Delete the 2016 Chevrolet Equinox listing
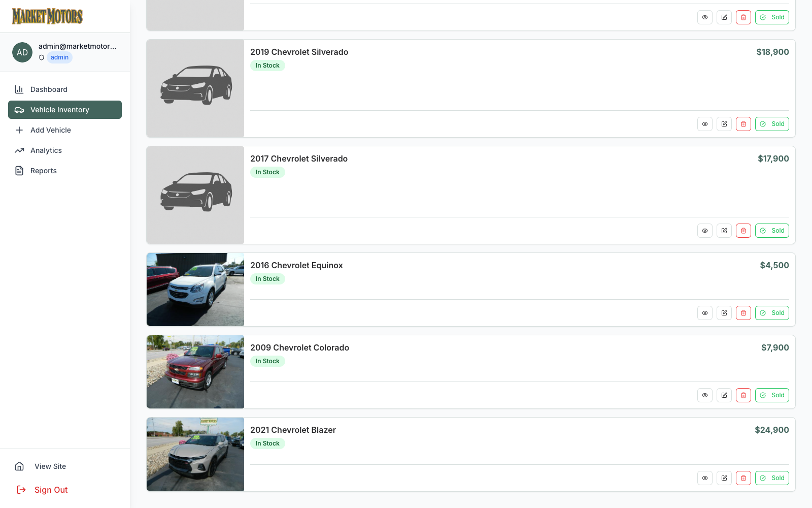Viewport: 812px width, 508px height. pos(743,313)
